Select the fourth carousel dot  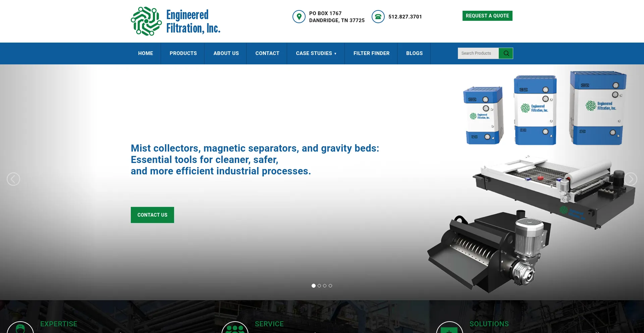point(330,286)
